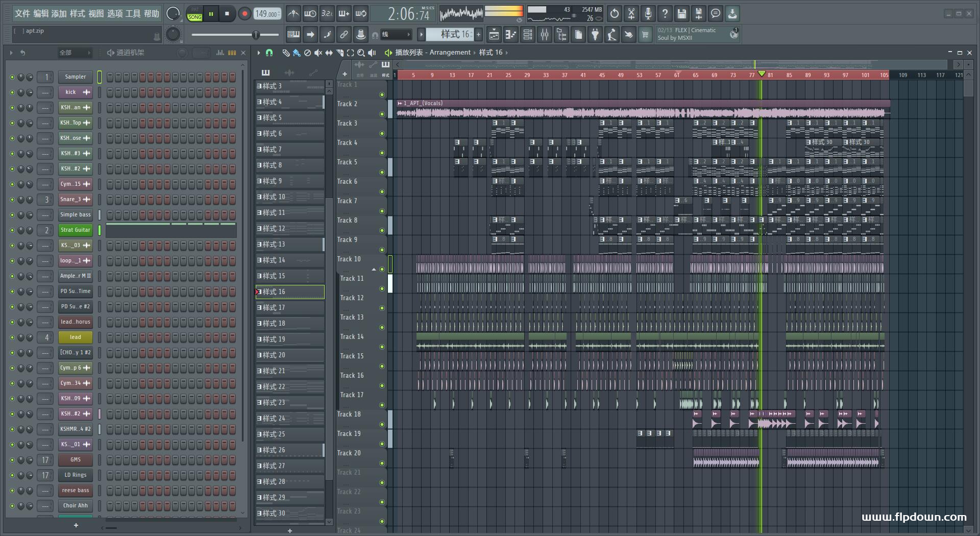
Task: Open the Playlist view
Action: coord(494,35)
